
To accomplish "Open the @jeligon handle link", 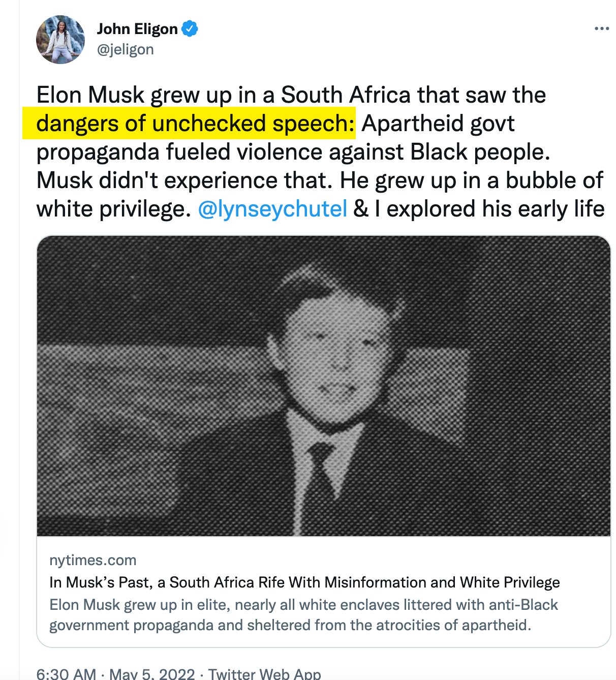I will 125,49.
